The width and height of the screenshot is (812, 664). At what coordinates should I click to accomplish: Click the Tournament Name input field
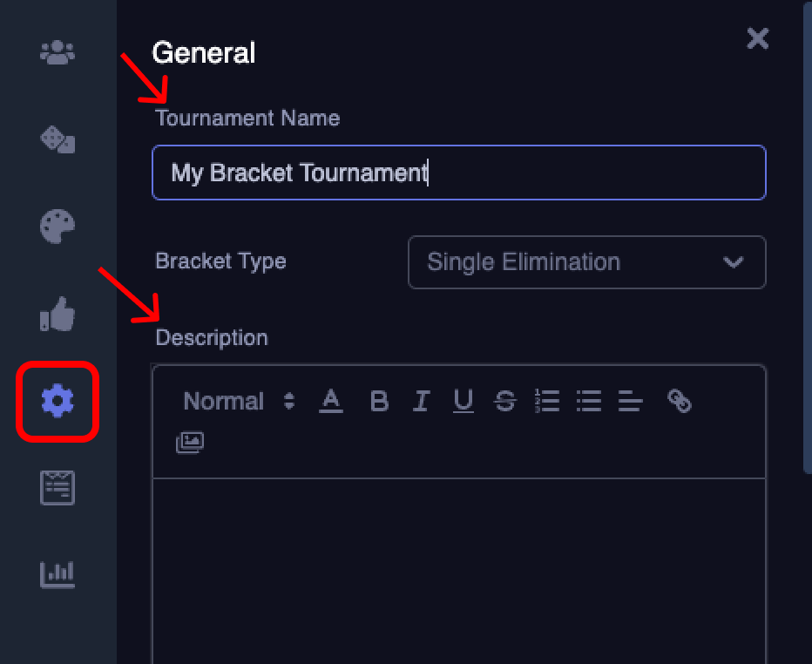click(458, 173)
